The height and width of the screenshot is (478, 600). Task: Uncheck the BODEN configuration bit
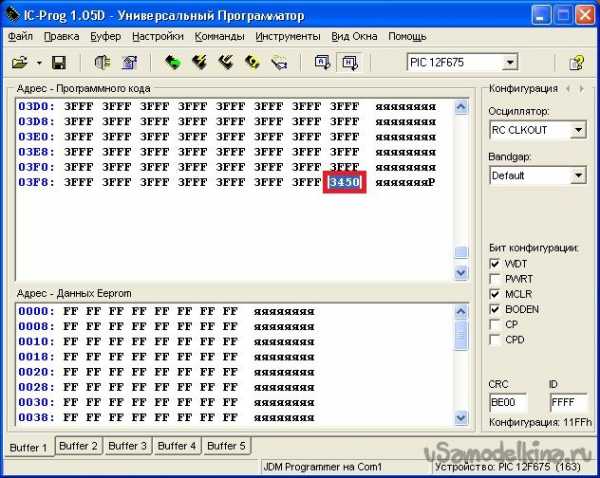pos(495,309)
